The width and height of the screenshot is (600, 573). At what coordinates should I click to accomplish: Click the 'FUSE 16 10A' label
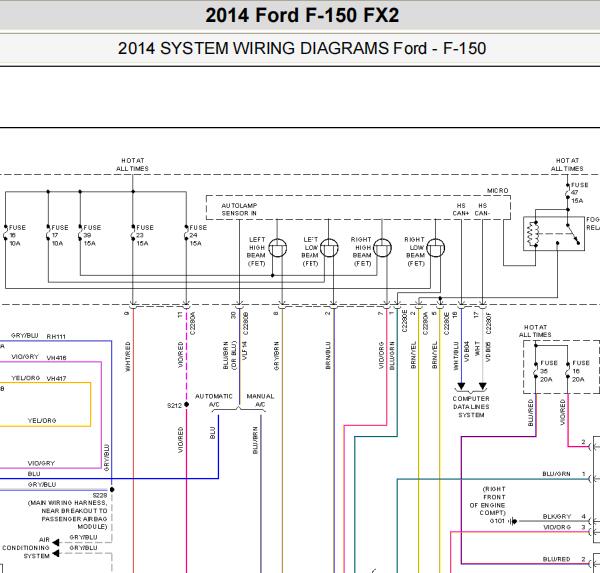pos(17,235)
